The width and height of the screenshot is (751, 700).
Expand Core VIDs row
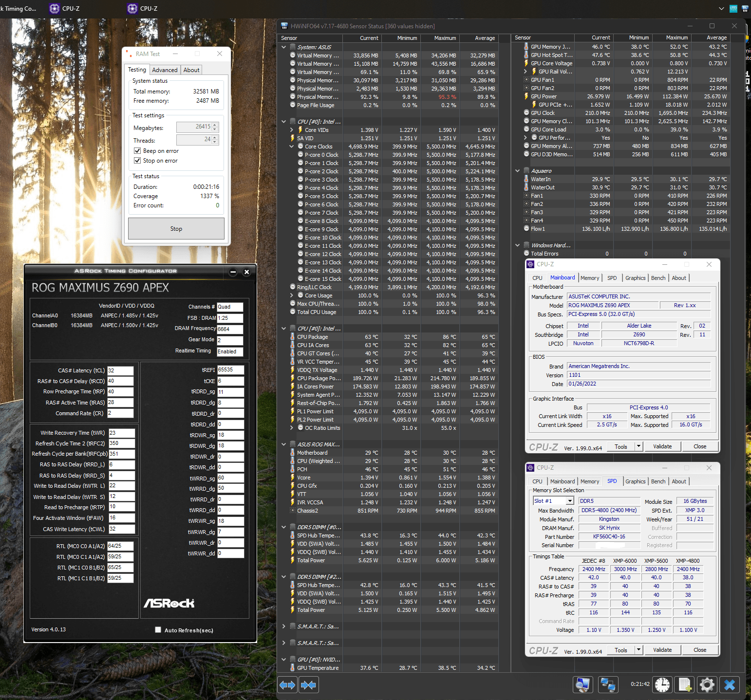[291, 130]
